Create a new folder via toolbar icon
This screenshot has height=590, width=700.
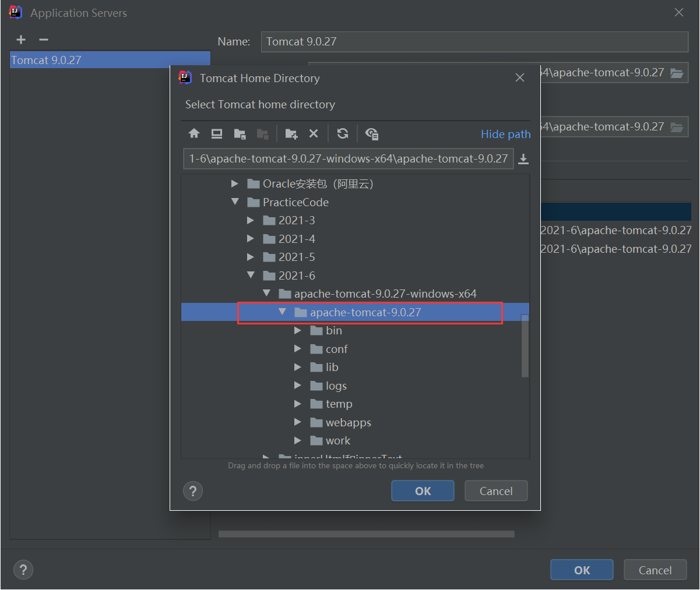(x=291, y=133)
